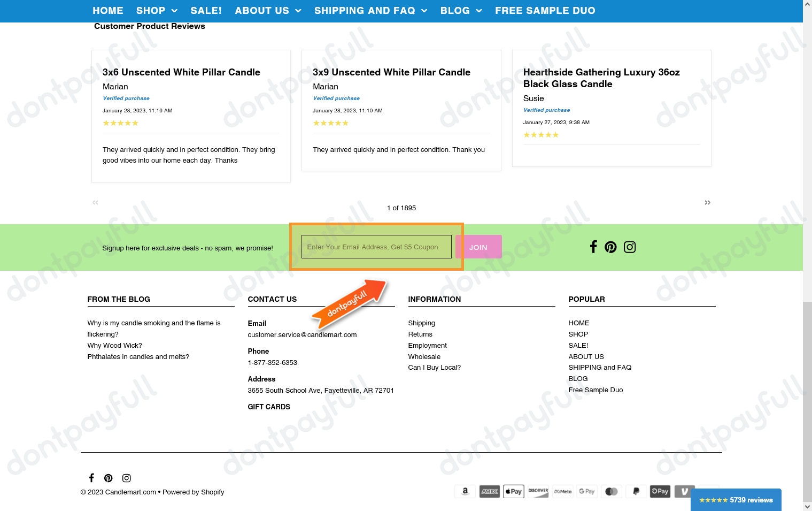The width and height of the screenshot is (812, 511).
Task: Open the 5739 reviews badge
Action: pyautogui.click(x=736, y=500)
